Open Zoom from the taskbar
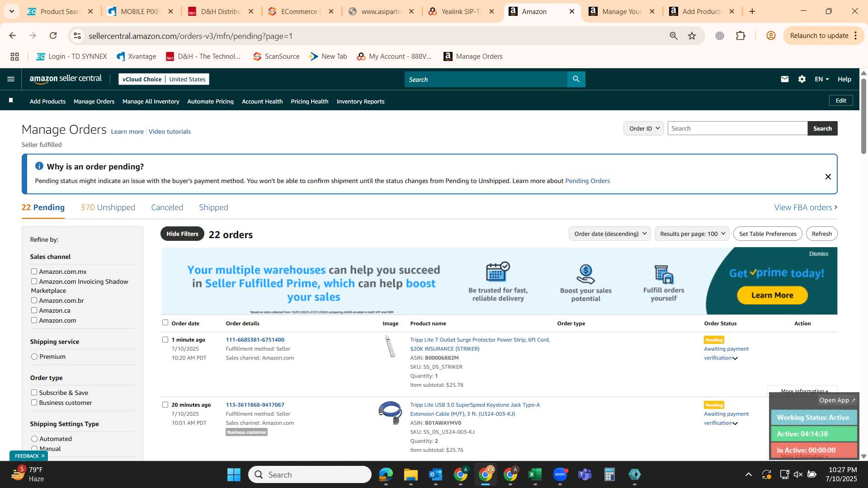 560,474
